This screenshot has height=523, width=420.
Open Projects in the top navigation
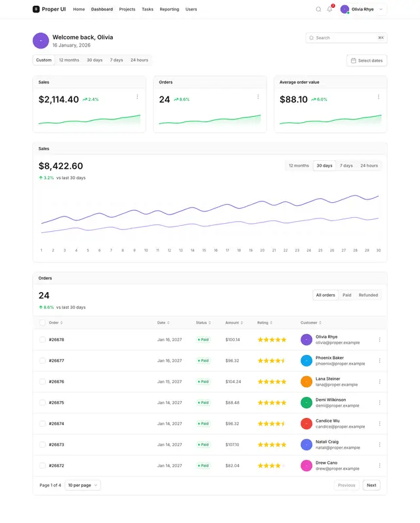pyautogui.click(x=127, y=9)
